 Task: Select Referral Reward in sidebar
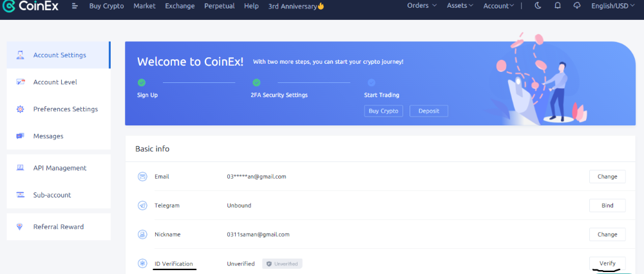pos(59,227)
